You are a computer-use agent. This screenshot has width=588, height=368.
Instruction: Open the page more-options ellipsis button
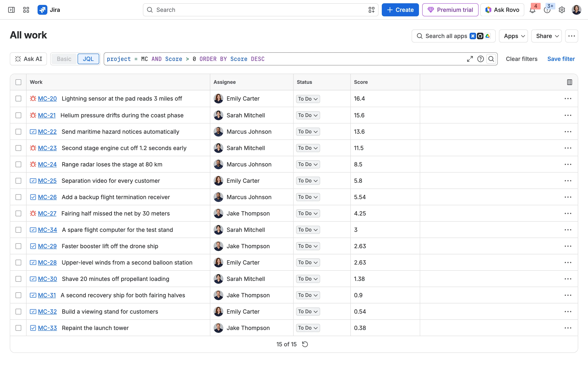tap(571, 36)
